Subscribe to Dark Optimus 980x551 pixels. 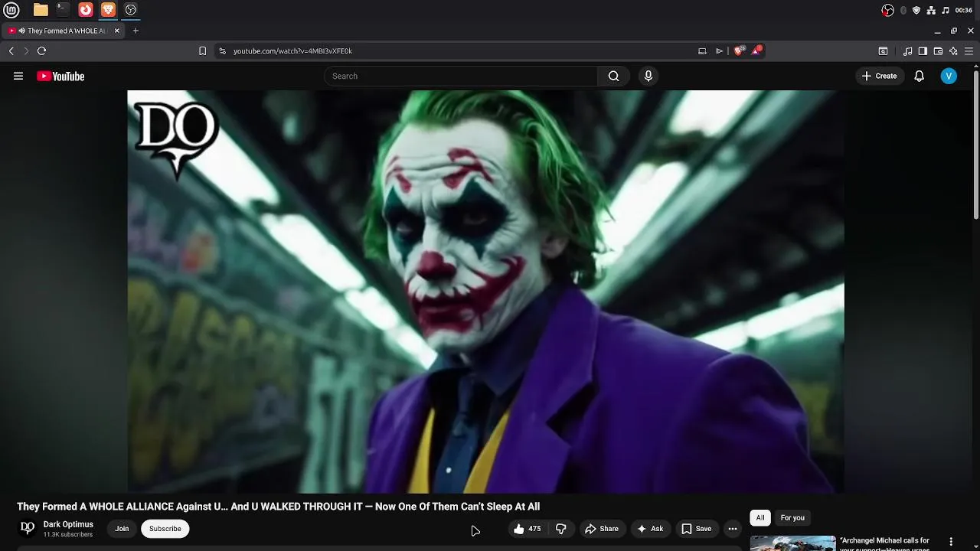(x=165, y=529)
